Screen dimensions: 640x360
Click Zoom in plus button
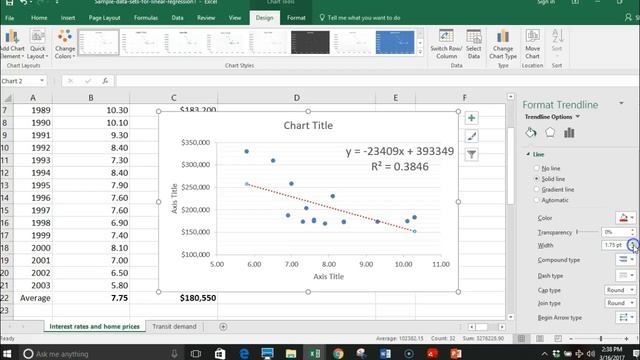coord(627,338)
